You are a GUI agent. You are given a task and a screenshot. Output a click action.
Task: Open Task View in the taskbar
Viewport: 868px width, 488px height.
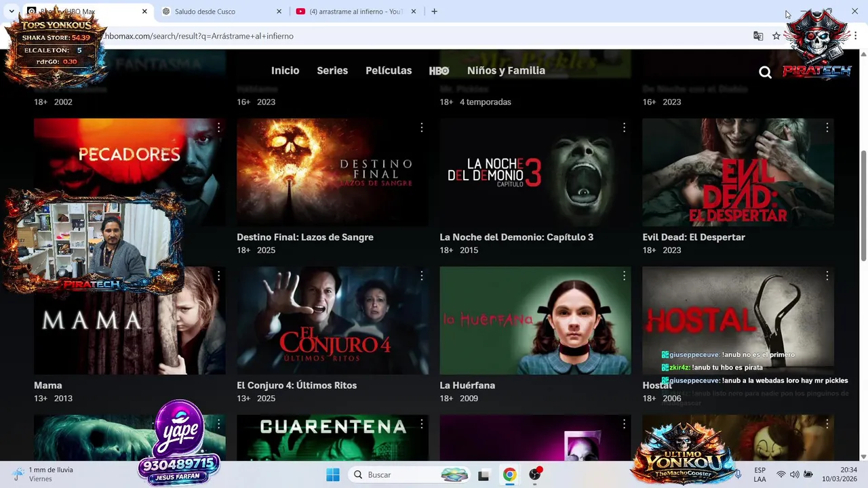pyautogui.click(x=484, y=474)
